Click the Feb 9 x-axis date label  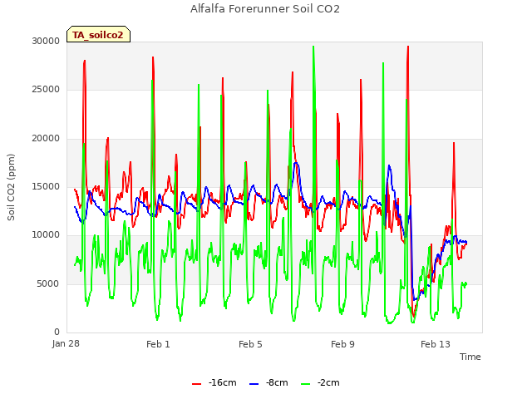[x=342, y=344]
